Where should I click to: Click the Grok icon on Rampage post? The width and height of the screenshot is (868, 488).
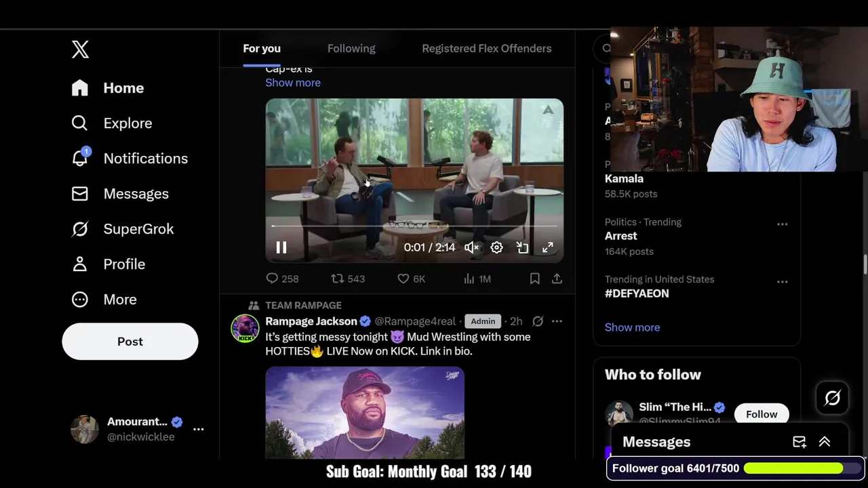click(538, 321)
